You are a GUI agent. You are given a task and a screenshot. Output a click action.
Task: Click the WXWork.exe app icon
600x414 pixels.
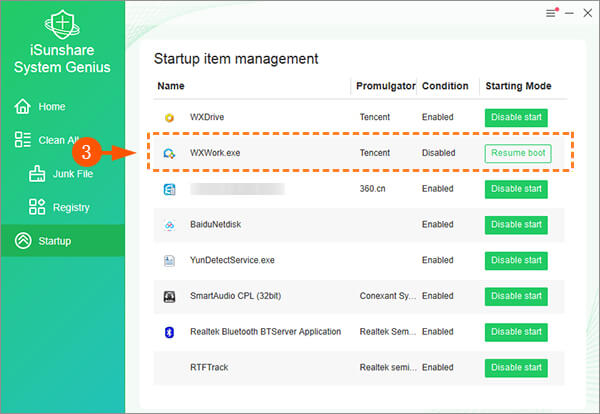(170, 153)
